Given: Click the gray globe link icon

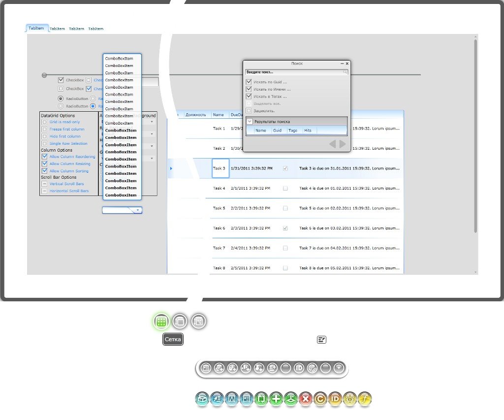Looking at the screenshot, I should [312, 368].
